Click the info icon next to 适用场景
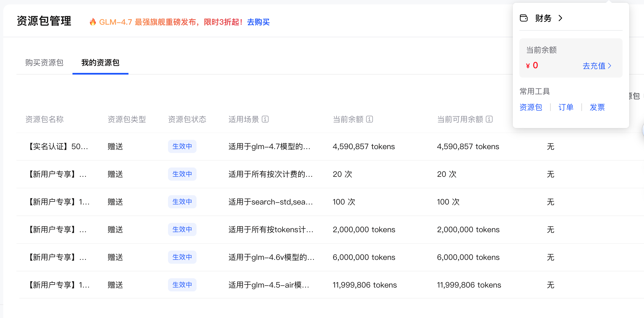 pyautogui.click(x=265, y=119)
